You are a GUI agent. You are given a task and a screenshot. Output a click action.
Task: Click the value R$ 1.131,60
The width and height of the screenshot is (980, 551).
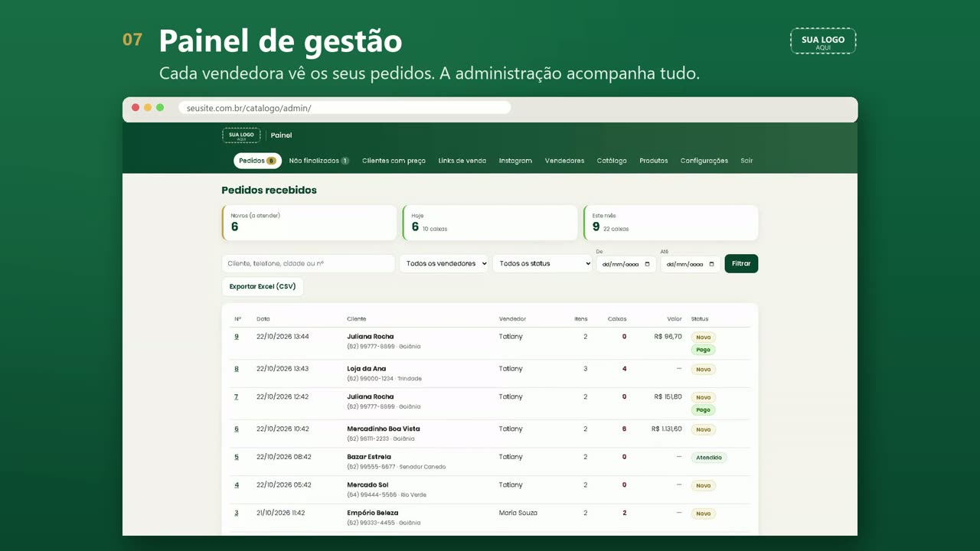pos(667,429)
